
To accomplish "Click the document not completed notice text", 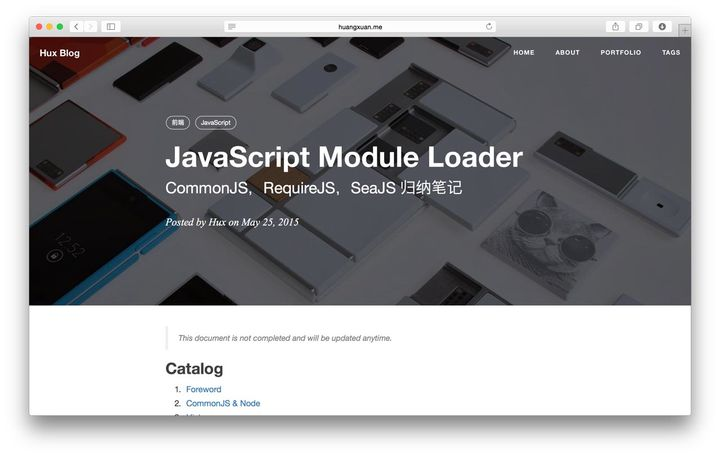I will tap(285, 338).
